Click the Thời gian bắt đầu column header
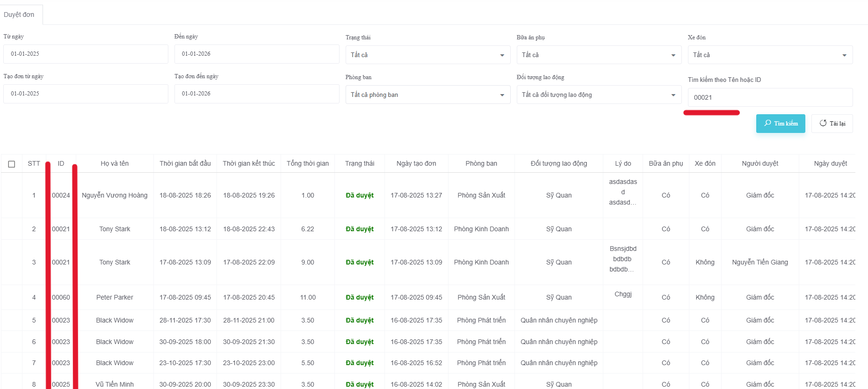 pyautogui.click(x=185, y=163)
